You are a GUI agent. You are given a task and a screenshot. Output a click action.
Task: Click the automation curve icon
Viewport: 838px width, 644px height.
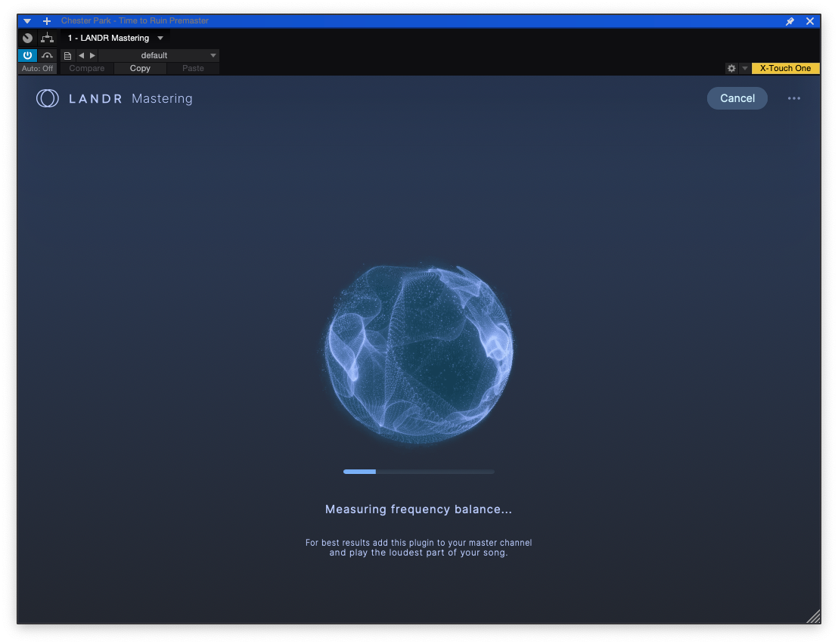click(x=47, y=55)
